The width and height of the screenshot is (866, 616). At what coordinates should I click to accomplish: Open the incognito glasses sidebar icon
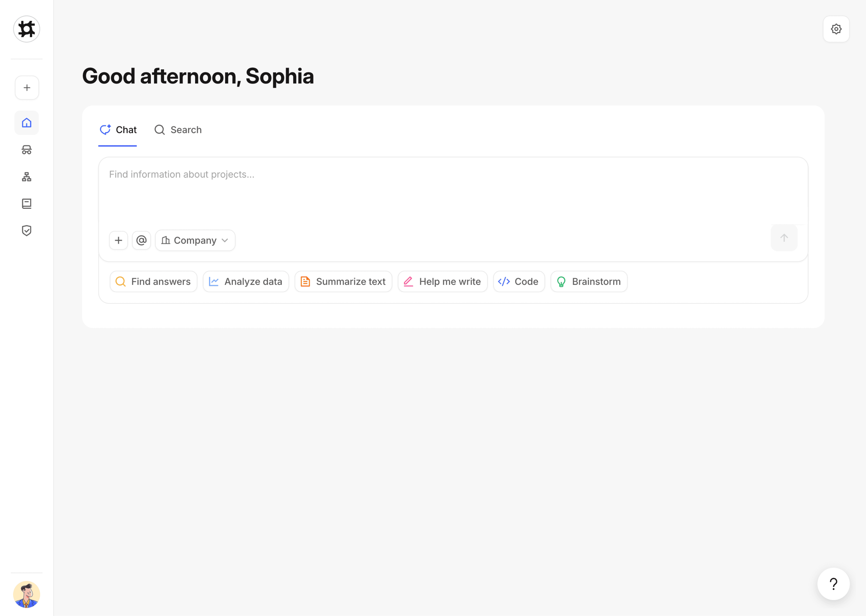[27, 150]
